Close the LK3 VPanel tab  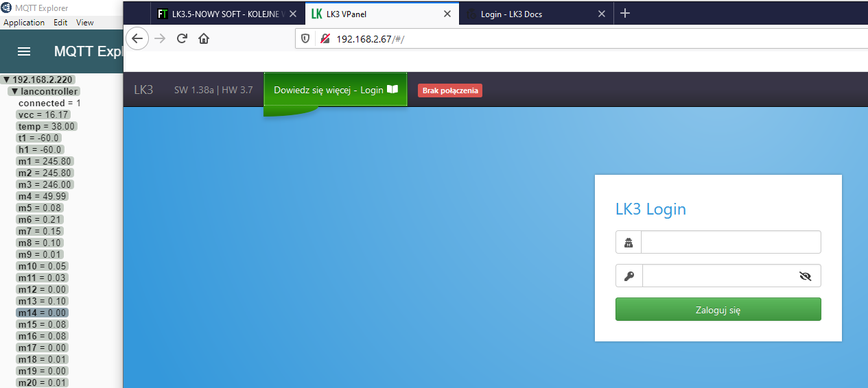pos(447,14)
